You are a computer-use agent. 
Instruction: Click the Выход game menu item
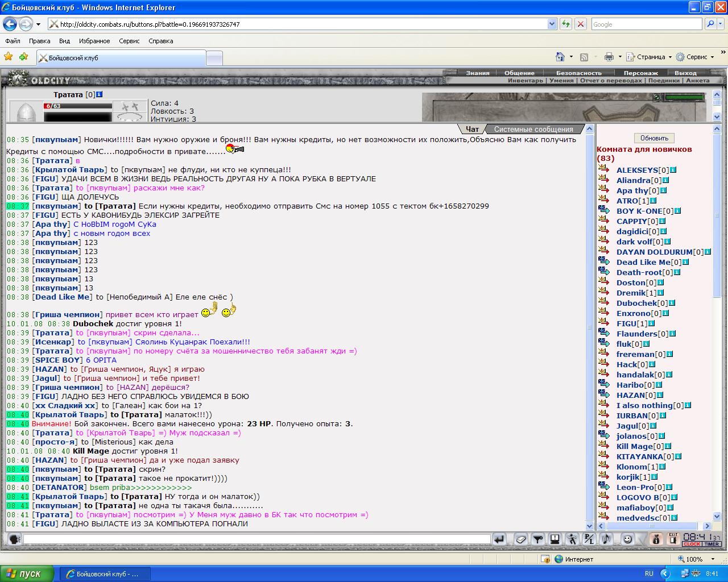point(685,73)
